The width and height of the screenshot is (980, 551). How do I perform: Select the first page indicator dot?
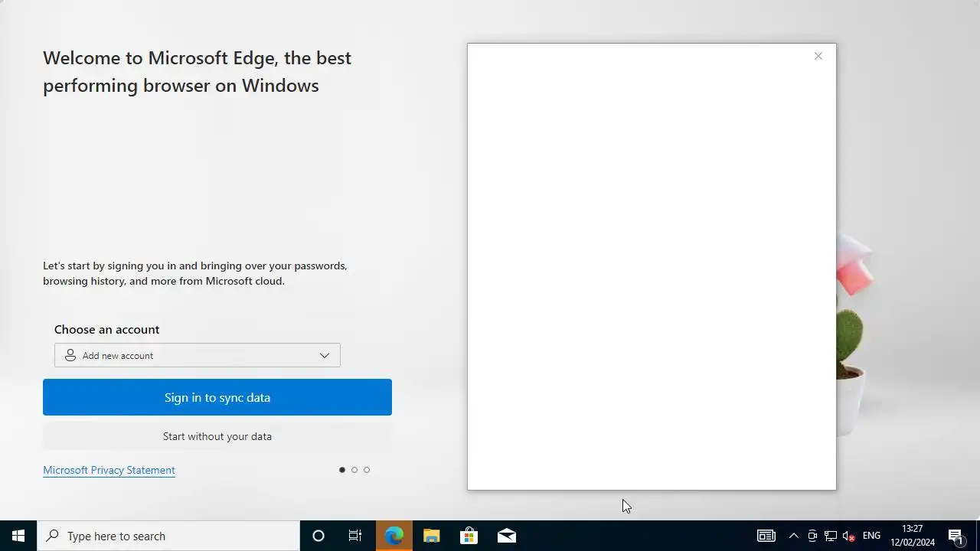click(342, 470)
